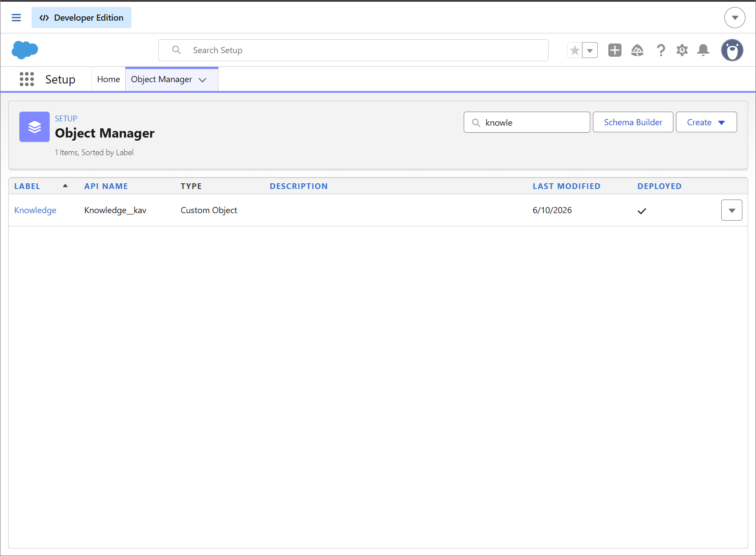Click the Object Manager layers icon
756x556 pixels.
(34, 127)
